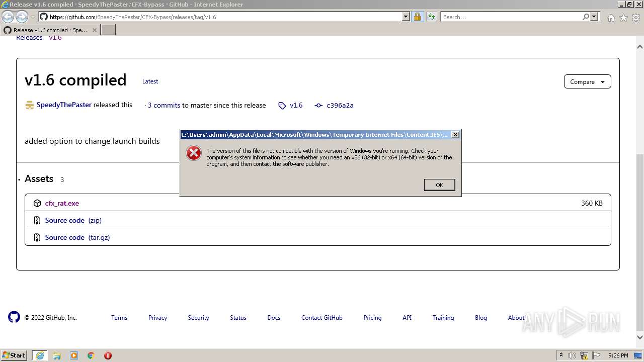This screenshot has height=362, width=644.
Task: Open the Terms footer link
Action: [119, 318]
